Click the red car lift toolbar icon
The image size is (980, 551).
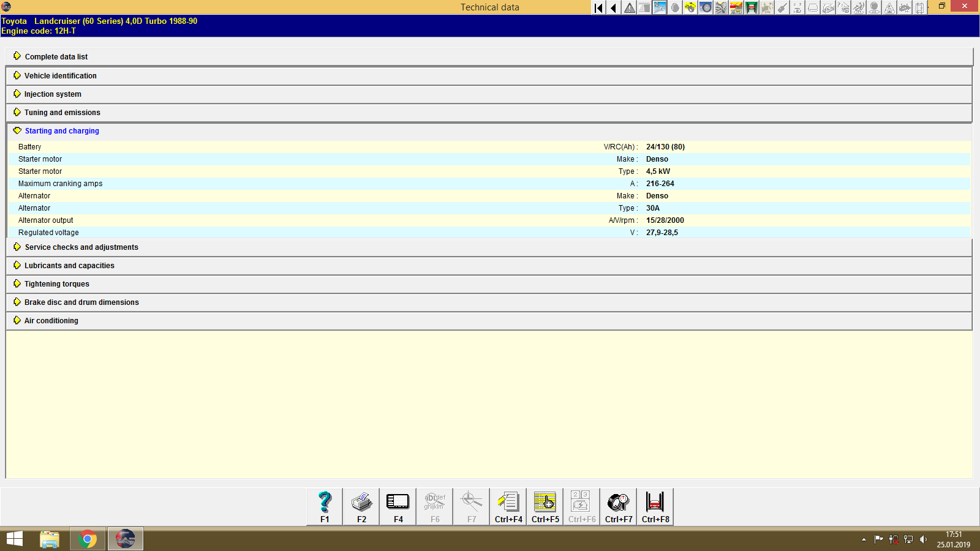point(752,7)
